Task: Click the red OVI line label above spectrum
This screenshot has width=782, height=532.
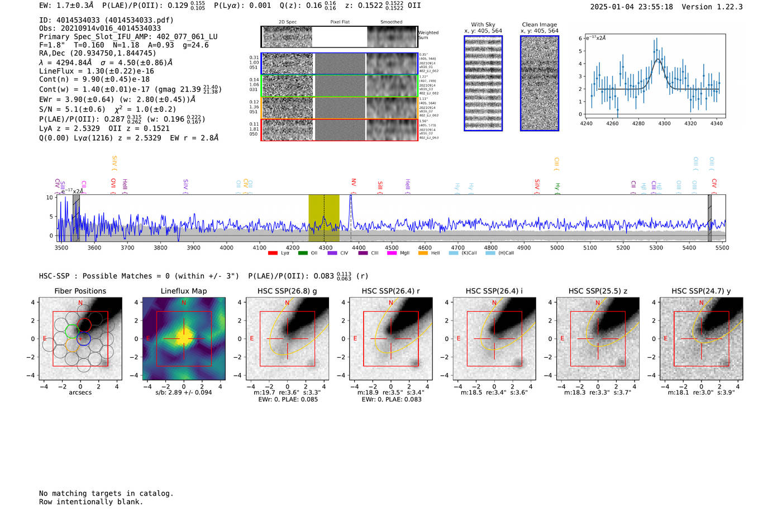Action: click(x=113, y=185)
